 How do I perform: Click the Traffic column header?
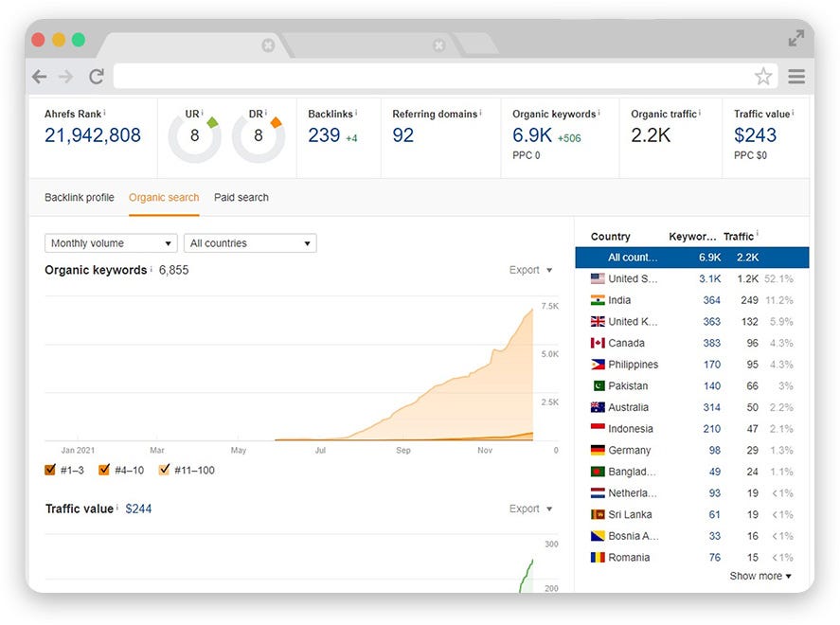click(739, 236)
